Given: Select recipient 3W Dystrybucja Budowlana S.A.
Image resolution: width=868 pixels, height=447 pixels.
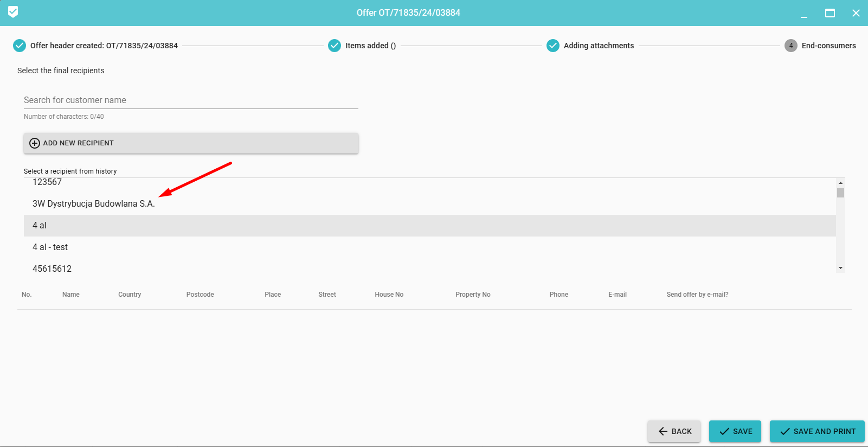Looking at the screenshot, I should tap(94, 204).
